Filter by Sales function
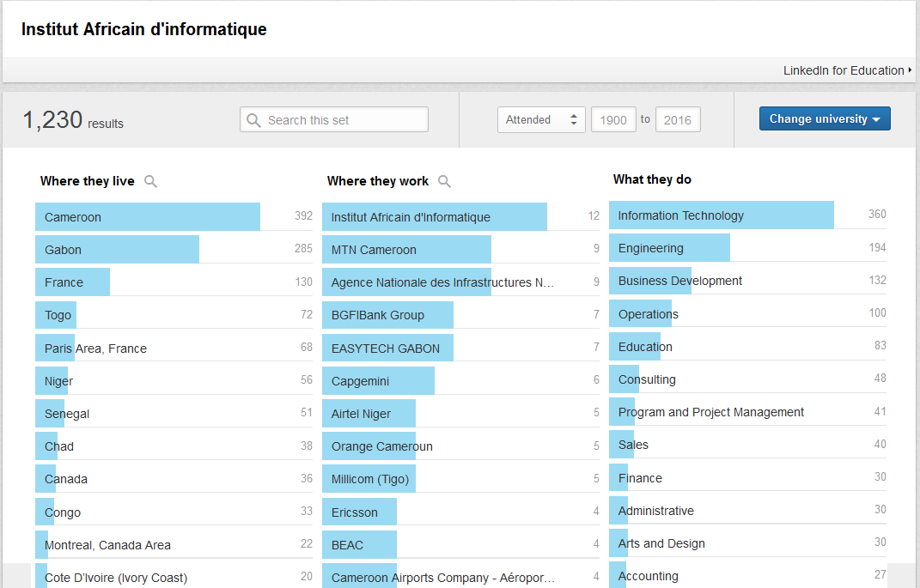 pos(747,445)
